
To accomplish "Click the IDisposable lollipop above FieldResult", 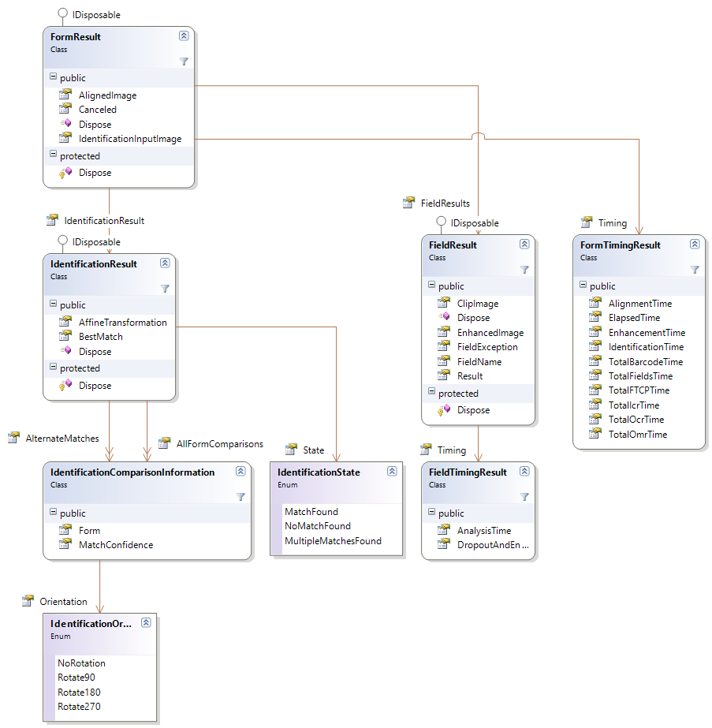I will [442, 222].
